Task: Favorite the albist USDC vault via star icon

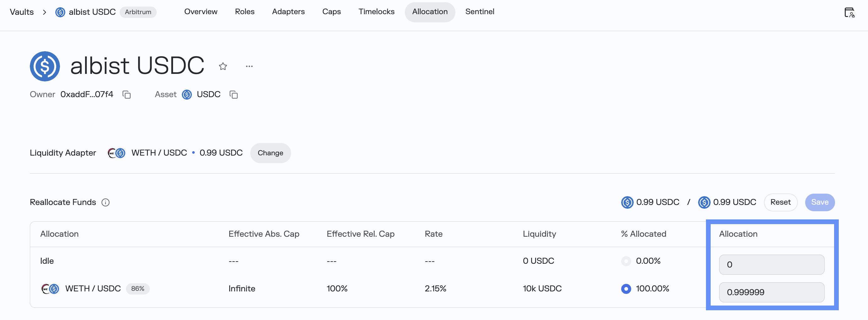Action: [x=223, y=66]
